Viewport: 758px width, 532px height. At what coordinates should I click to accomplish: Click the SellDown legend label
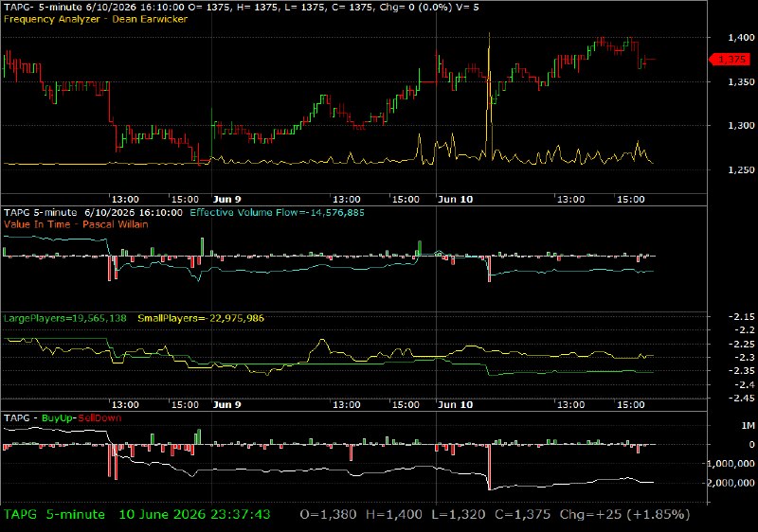pos(99,418)
